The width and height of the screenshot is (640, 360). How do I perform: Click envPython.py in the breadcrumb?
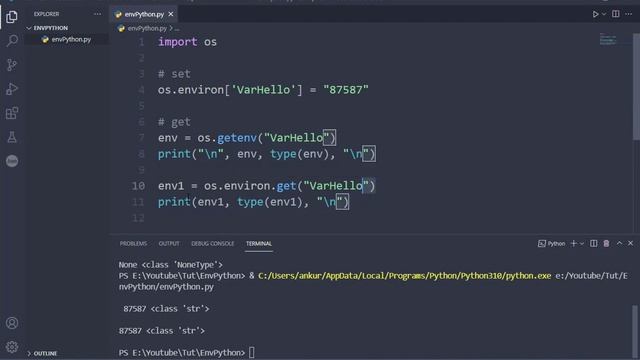(x=147, y=28)
